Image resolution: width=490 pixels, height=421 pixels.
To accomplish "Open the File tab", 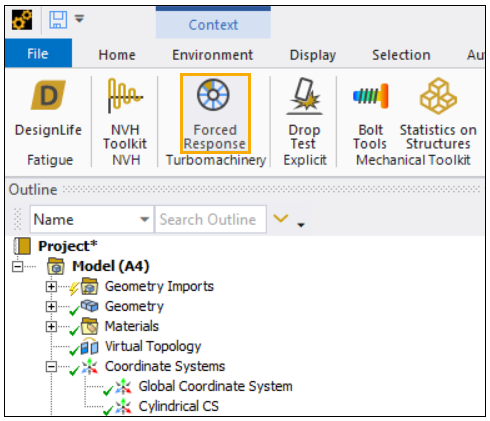I will tap(38, 54).
